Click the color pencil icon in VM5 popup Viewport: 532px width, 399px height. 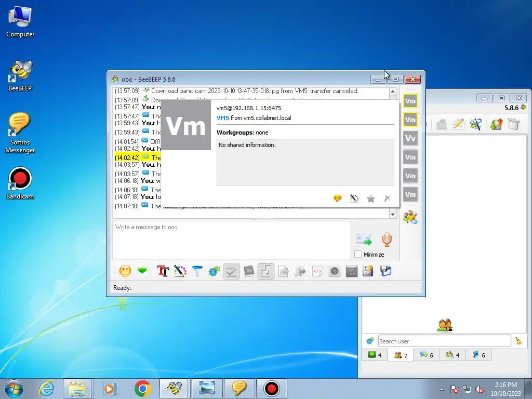point(354,198)
